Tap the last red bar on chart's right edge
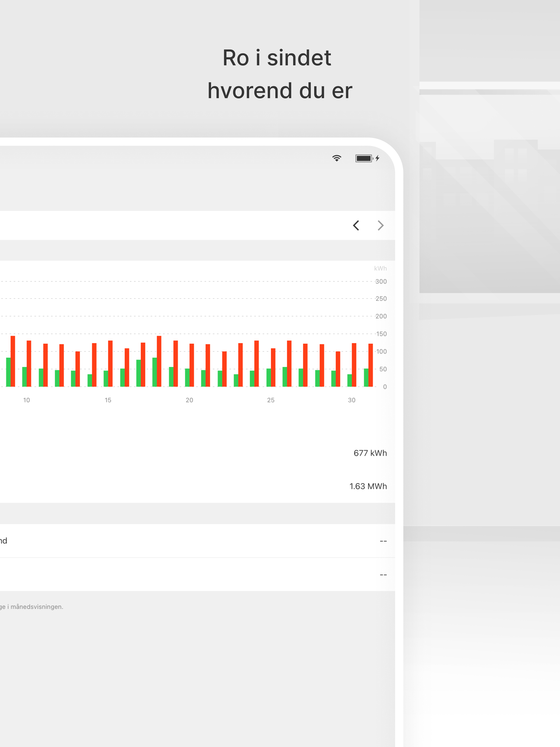560x747 pixels. coord(371,365)
